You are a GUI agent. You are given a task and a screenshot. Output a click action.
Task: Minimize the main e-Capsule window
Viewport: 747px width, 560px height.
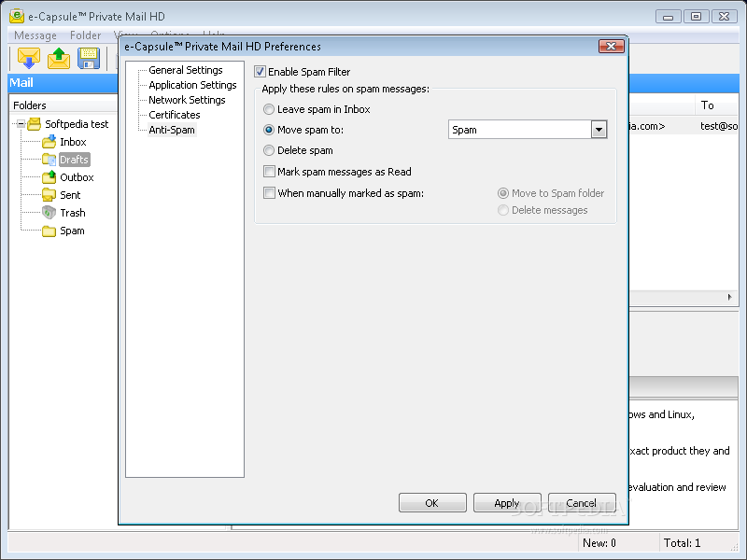pos(668,16)
